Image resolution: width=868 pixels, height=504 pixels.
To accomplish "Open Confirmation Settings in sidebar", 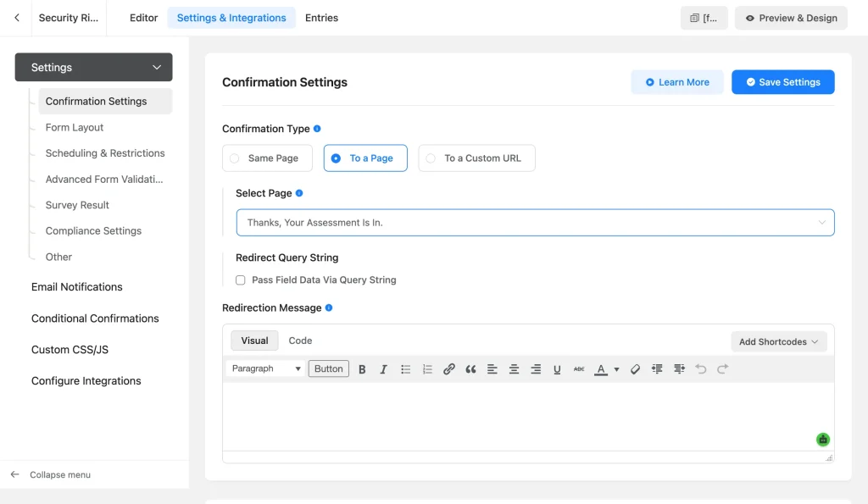I will [x=105, y=102].
